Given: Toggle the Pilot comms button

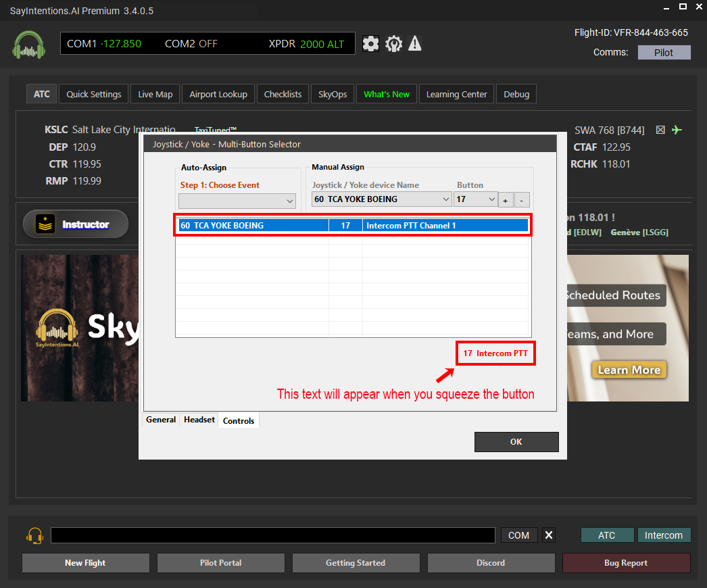Looking at the screenshot, I should pos(664,52).
